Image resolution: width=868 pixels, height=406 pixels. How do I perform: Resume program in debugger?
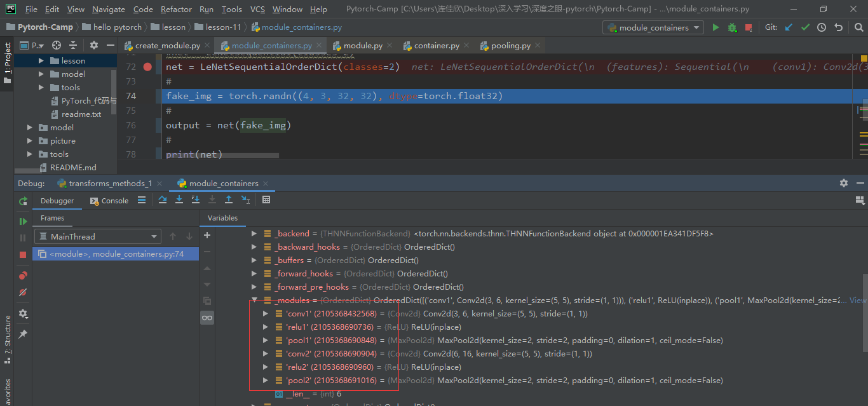[23, 221]
